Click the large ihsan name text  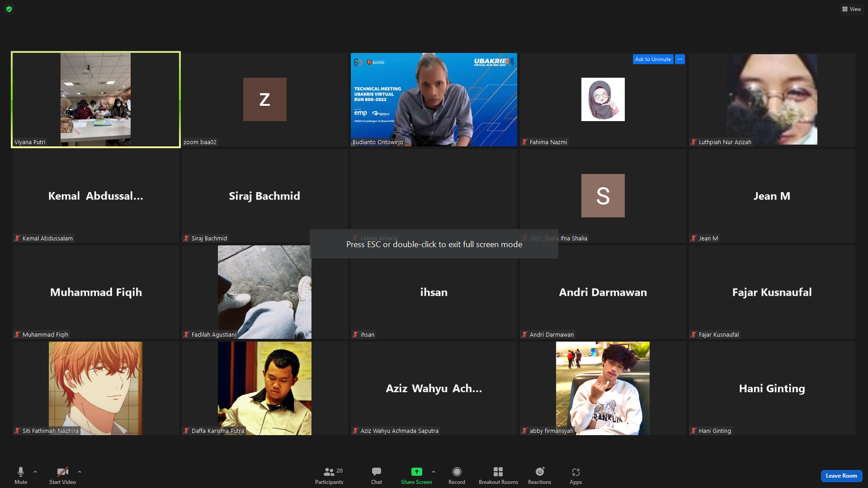pos(434,292)
